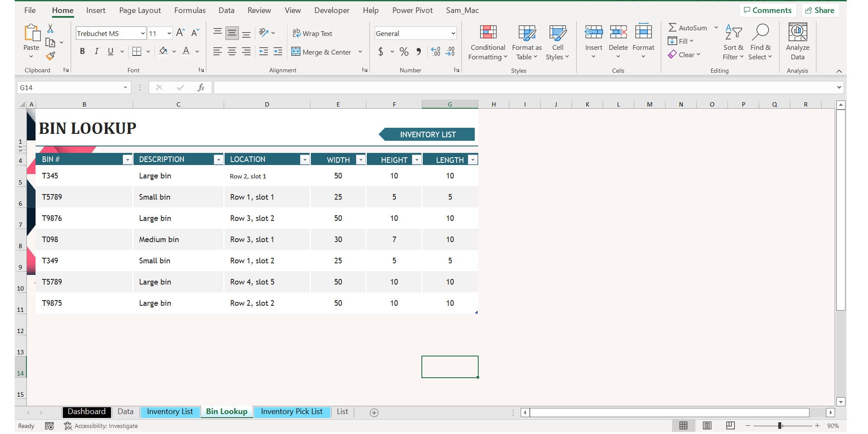This screenshot has height=434, width=868.
Task: Click the INVENTORY LIST navigation button
Action: (427, 134)
